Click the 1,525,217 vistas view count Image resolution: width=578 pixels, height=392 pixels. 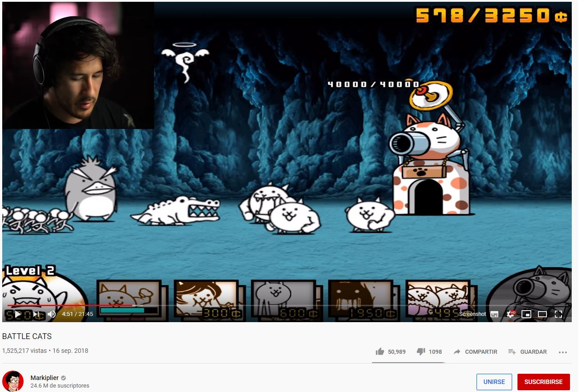coord(24,351)
